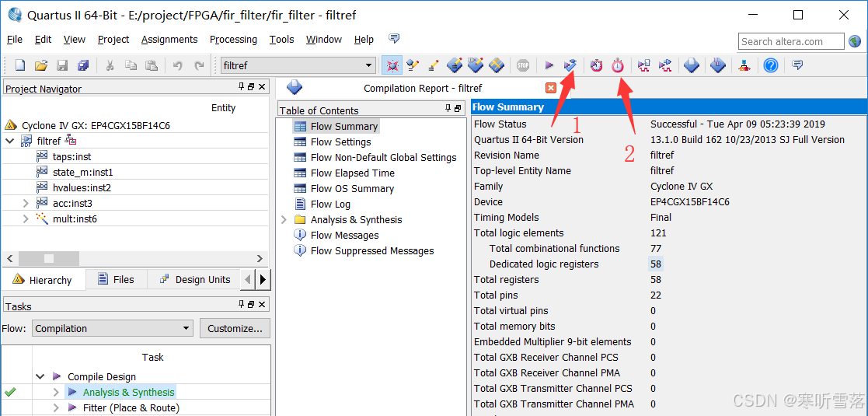
Task: Collapse the filtref hierarchy node
Action: coord(10,142)
